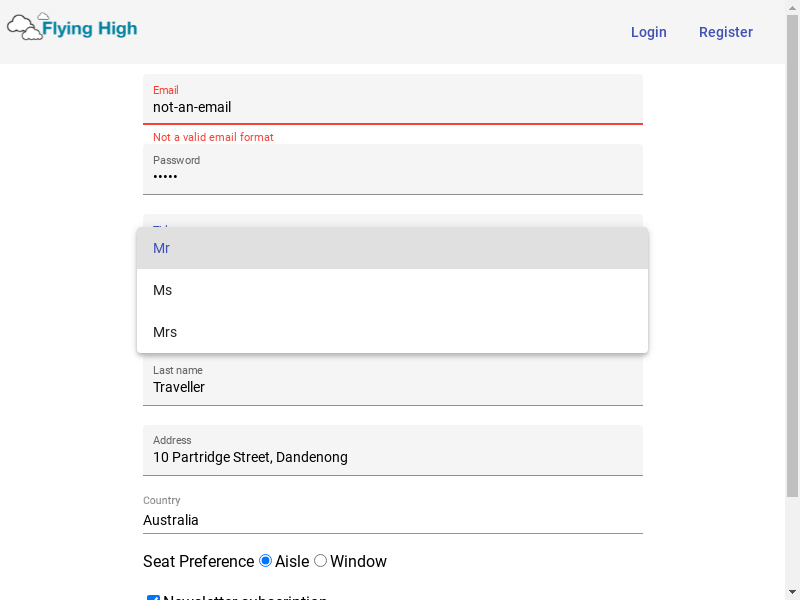Open the Country field showing Australia
Viewport: 800px width, 600px height.
[x=392, y=514]
